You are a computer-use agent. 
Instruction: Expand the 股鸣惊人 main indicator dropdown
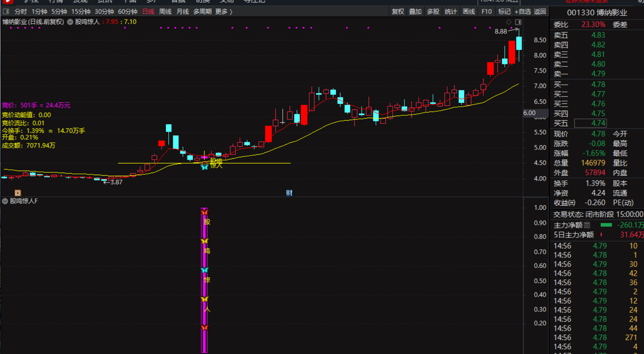click(x=70, y=22)
